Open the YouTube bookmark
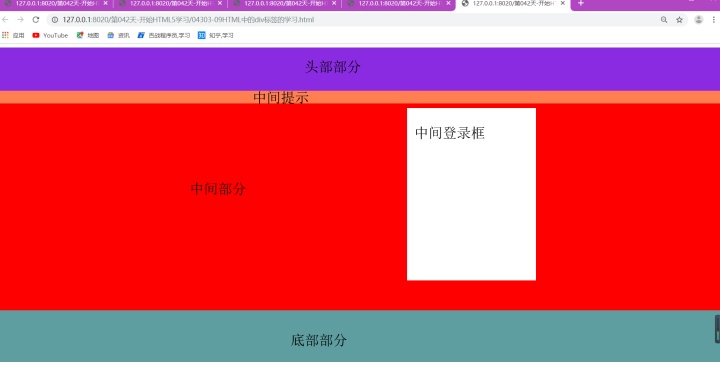This screenshot has height=380, width=720. 50,35
